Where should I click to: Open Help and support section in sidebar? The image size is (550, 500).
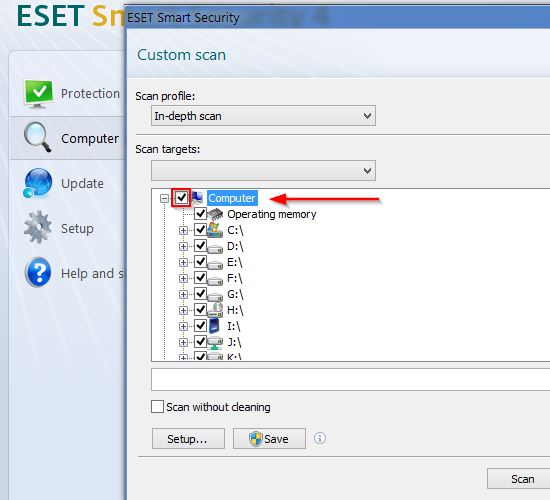coord(67,273)
